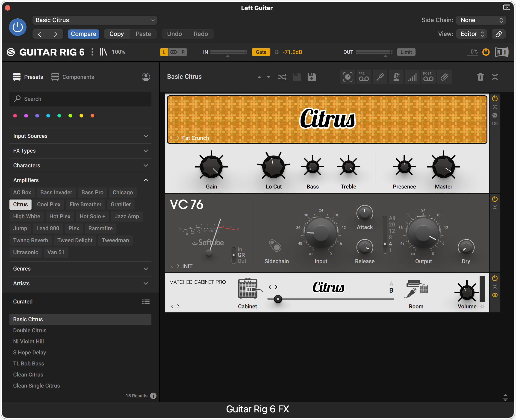Open the macro/capture tool icon
Viewport: 516px width, 420px height.
[x=348, y=77]
